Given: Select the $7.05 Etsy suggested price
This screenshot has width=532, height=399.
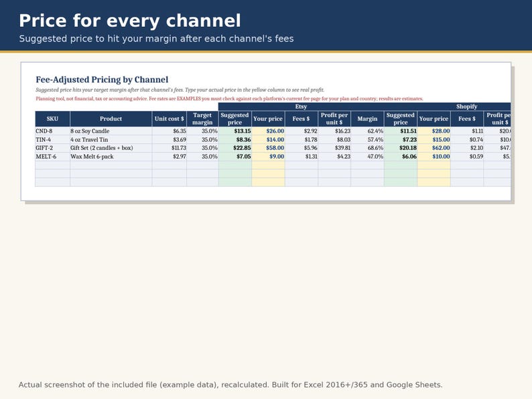Looking at the screenshot, I should [235, 157].
